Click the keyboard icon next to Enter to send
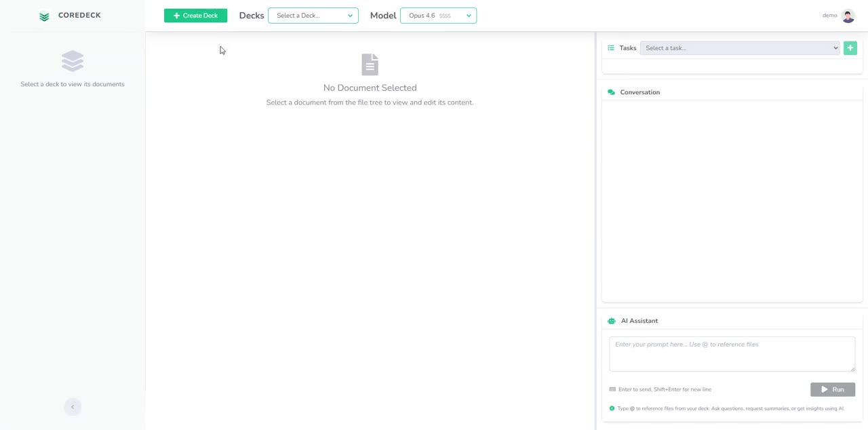The width and height of the screenshot is (868, 430). (x=612, y=389)
